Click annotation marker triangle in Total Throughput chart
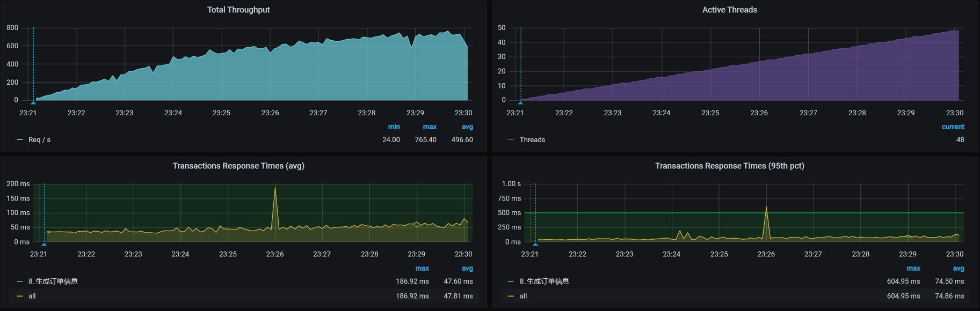The height and width of the screenshot is (311, 980). click(x=33, y=102)
